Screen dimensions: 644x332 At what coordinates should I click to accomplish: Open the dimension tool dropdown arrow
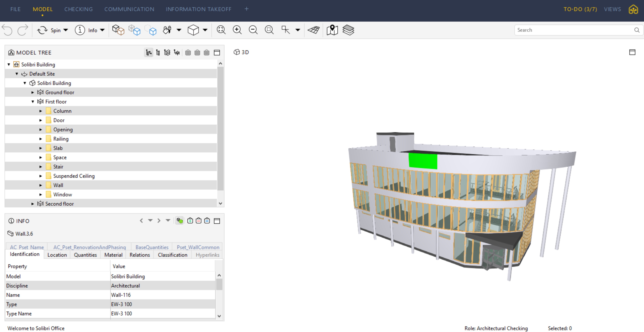tap(297, 30)
